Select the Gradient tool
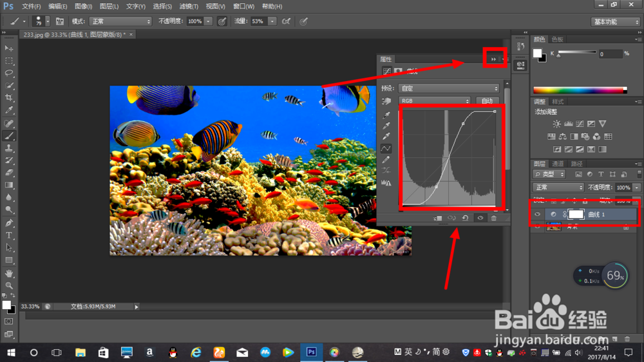The width and height of the screenshot is (644, 362). (8, 185)
